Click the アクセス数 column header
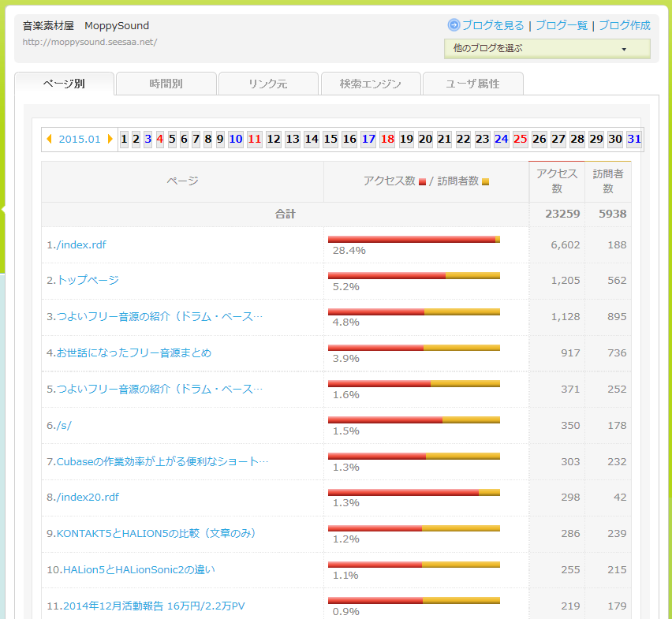672x619 pixels. [557, 181]
